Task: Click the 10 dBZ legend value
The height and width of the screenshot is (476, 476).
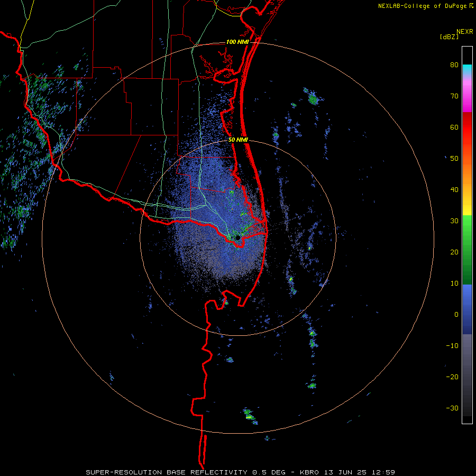Action: 454,283
